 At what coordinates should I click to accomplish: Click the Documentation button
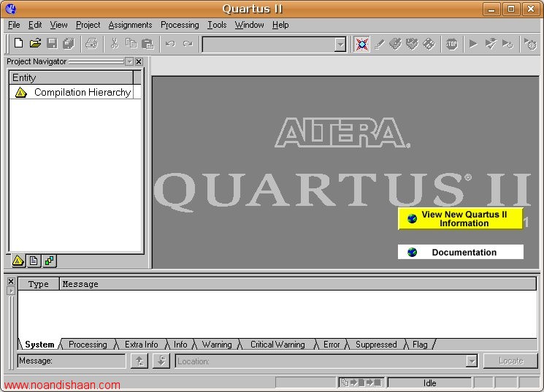coord(460,252)
